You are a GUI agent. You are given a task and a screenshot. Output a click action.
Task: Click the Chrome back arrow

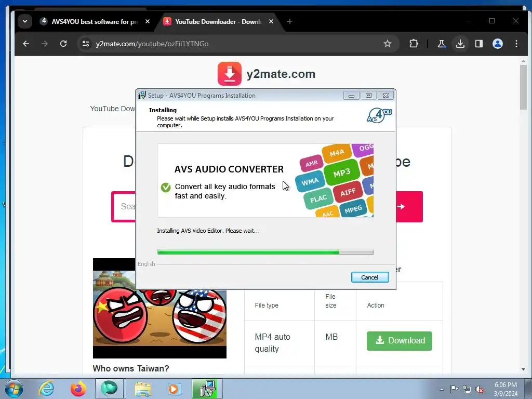point(26,44)
